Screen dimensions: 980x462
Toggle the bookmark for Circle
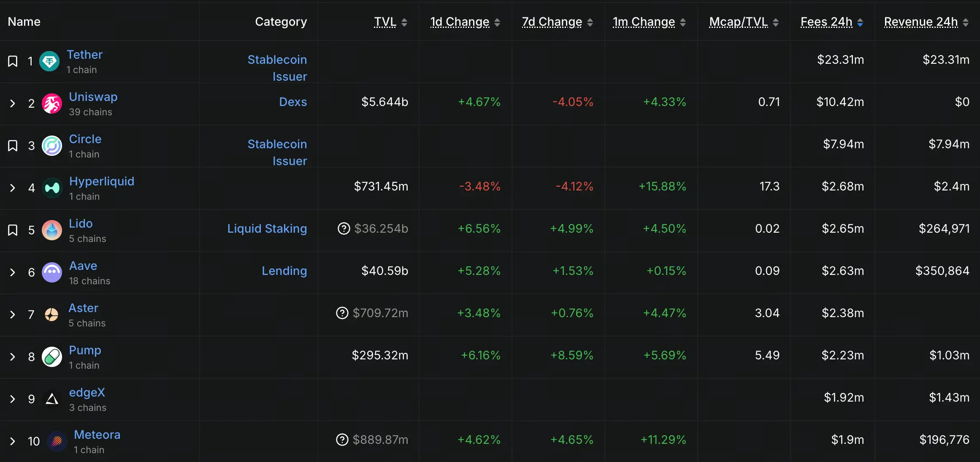tap(13, 146)
